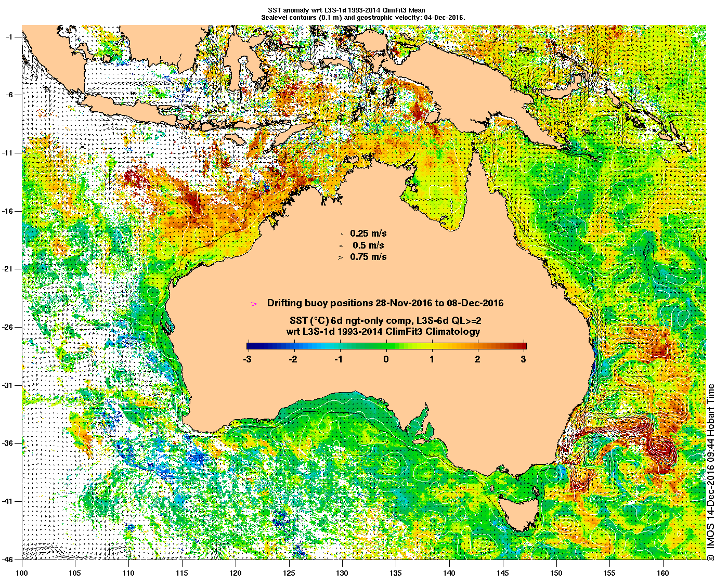Select the '0.25 m/s' legend label

368,233
